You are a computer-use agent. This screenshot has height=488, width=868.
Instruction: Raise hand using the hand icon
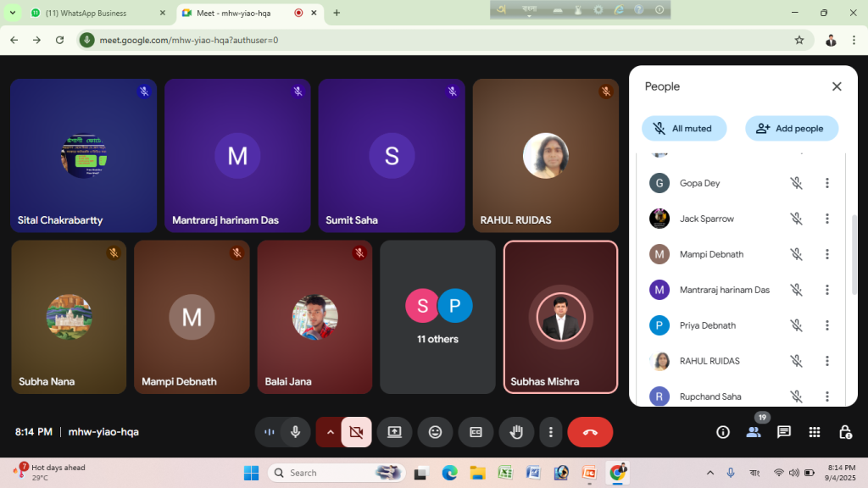tap(516, 432)
